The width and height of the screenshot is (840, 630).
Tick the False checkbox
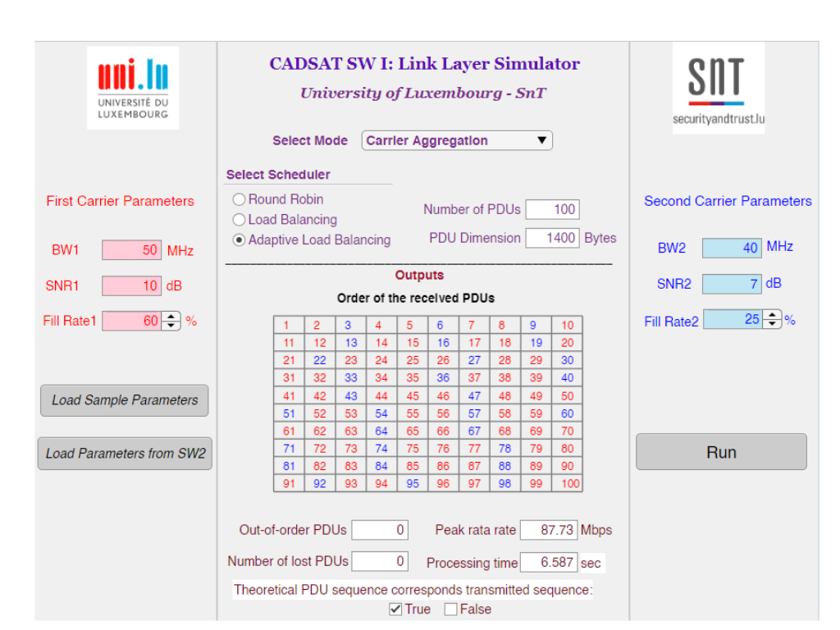pos(450,609)
